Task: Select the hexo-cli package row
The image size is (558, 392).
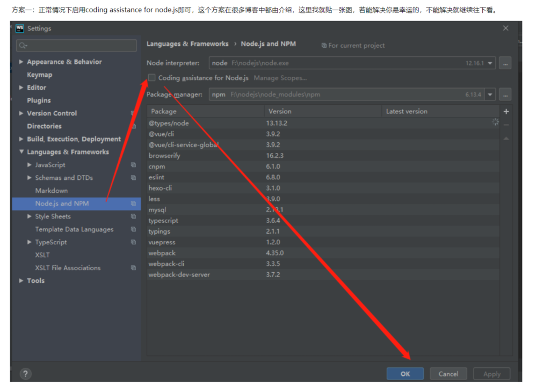Action: (x=323, y=188)
